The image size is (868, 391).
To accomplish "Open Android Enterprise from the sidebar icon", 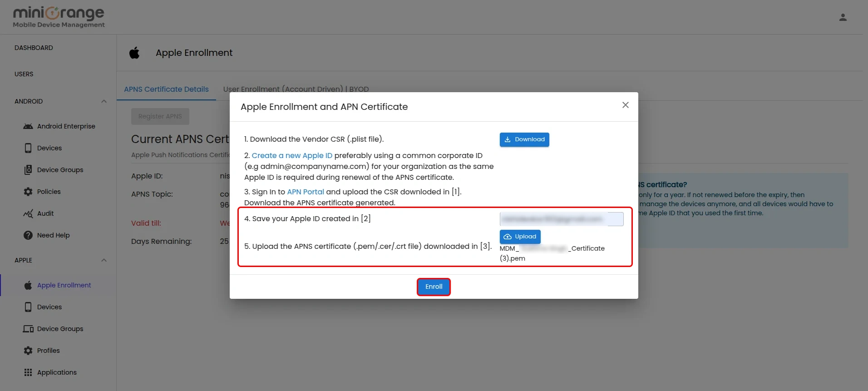I will [x=28, y=126].
